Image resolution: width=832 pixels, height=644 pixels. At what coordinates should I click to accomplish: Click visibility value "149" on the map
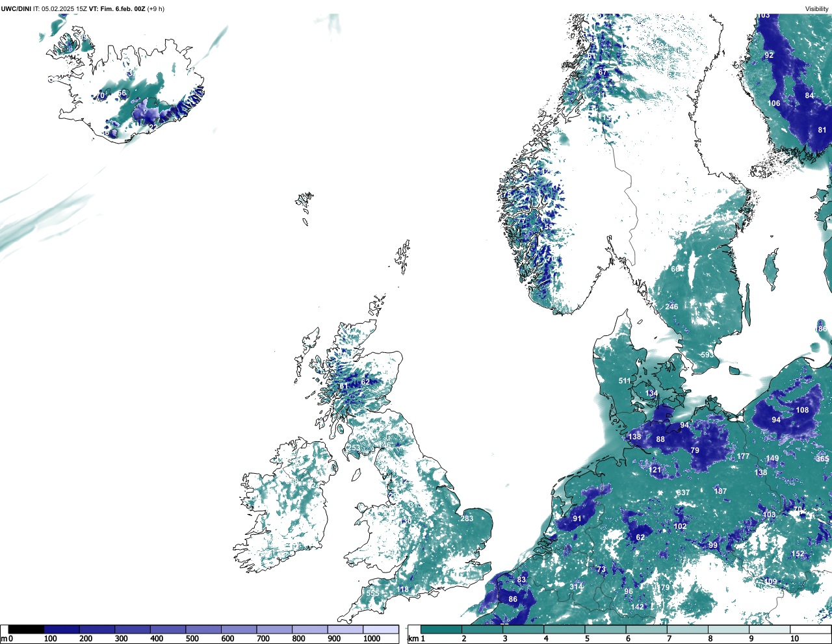click(x=772, y=459)
